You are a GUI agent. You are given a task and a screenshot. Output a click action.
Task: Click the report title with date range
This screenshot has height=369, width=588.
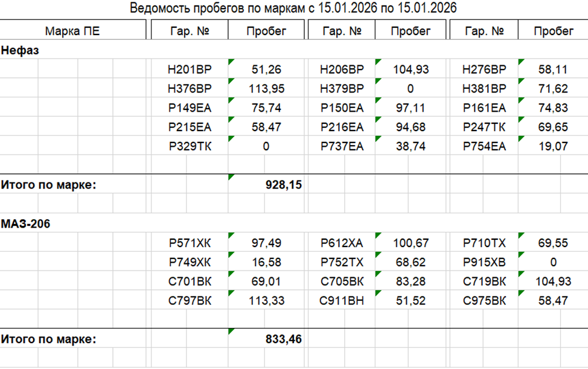point(293,8)
